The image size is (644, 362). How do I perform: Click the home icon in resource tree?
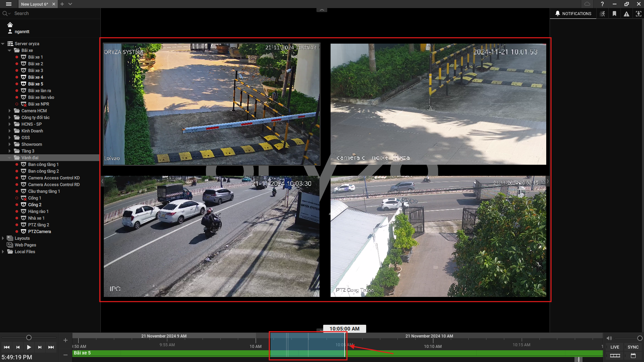pyautogui.click(x=10, y=24)
